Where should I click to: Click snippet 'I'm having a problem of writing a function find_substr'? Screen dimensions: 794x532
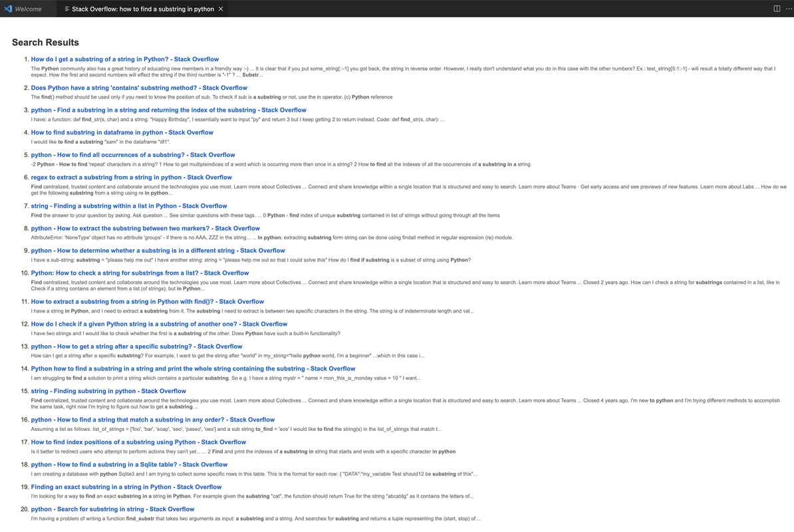click(x=256, y=519)
